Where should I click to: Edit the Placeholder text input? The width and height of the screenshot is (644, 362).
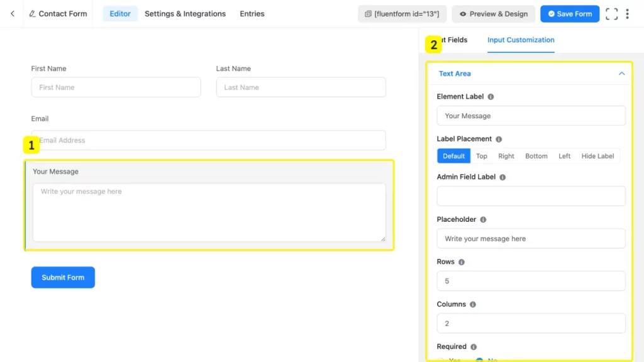tap(531, 238)
